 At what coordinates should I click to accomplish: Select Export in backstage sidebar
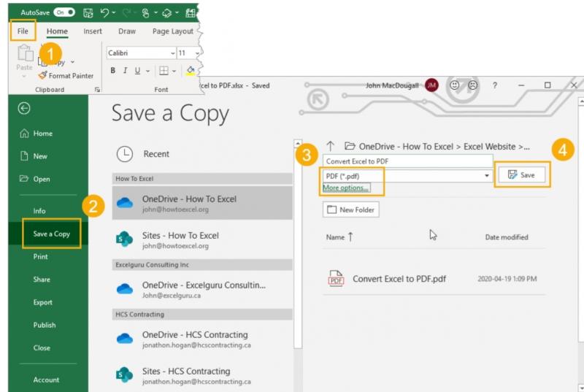click(42, 302)
